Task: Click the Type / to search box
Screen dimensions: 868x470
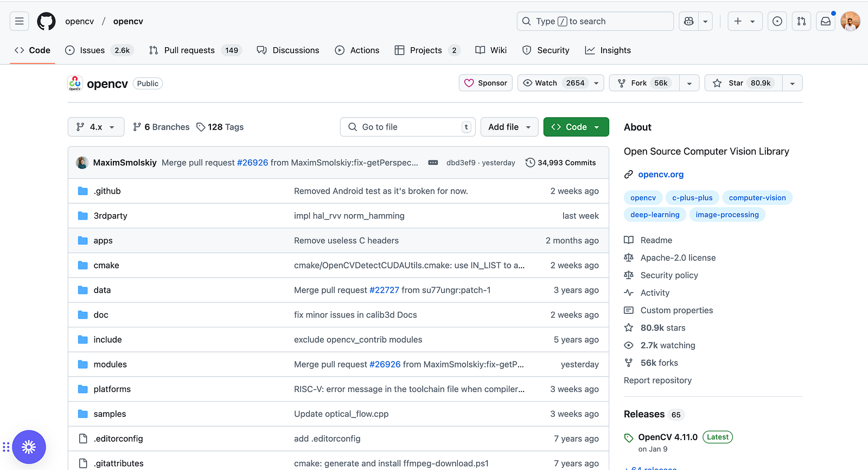Action: [595, 21]
